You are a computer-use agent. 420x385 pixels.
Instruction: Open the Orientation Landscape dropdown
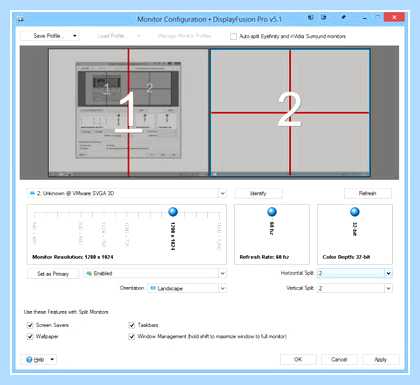pyautogui.click(x=187, y=288)
